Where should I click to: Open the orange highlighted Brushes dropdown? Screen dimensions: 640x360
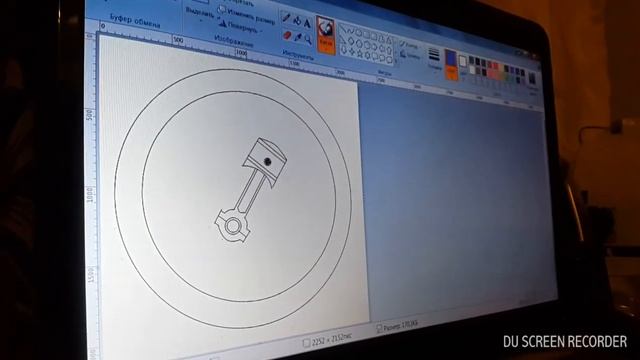[326, 36]
